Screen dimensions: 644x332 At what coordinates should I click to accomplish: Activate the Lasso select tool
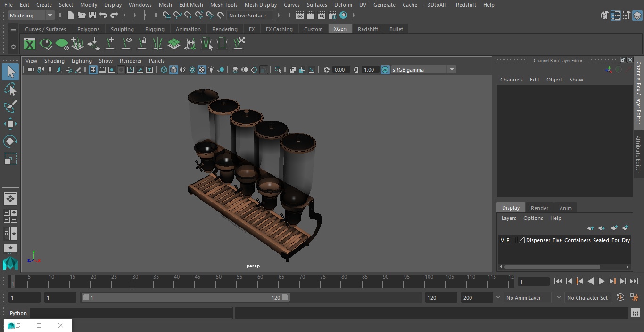click(x=10, y=89)
